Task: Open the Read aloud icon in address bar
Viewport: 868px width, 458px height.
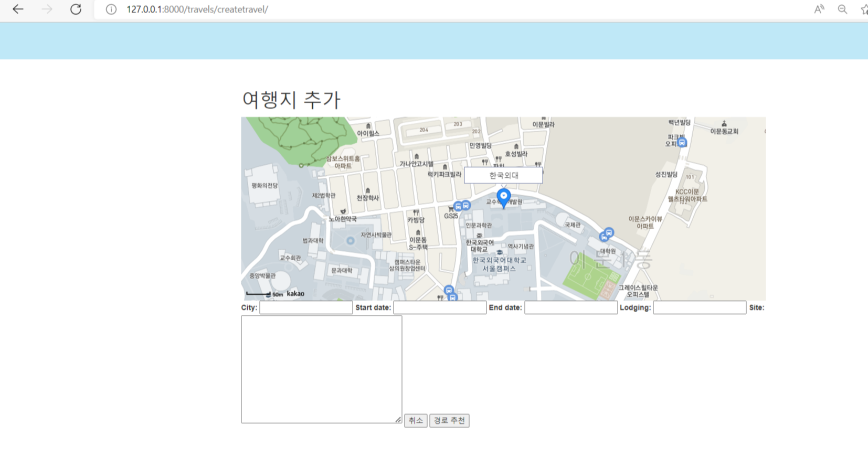Action: click(x=819, y=9)
